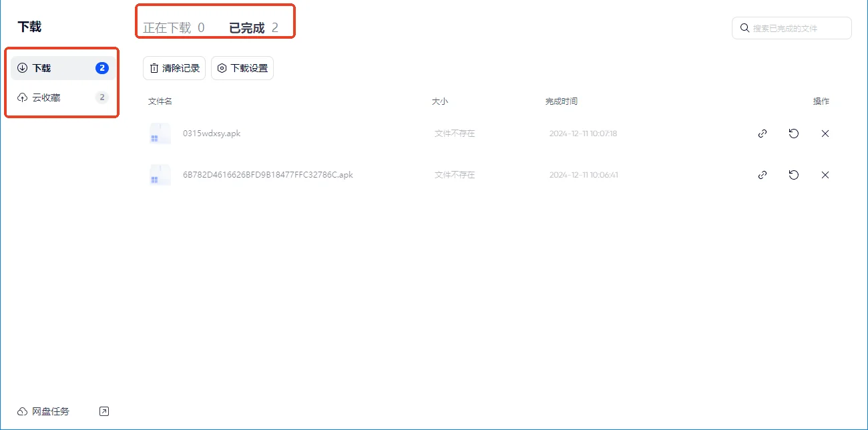Viewport: 868px width, 430px height.
Task: Click the 文件名 column header
Action: click(160, 101)
